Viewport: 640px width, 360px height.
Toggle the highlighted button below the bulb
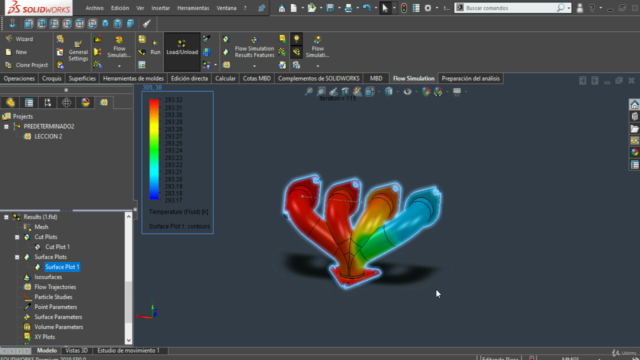pos(297,52)
